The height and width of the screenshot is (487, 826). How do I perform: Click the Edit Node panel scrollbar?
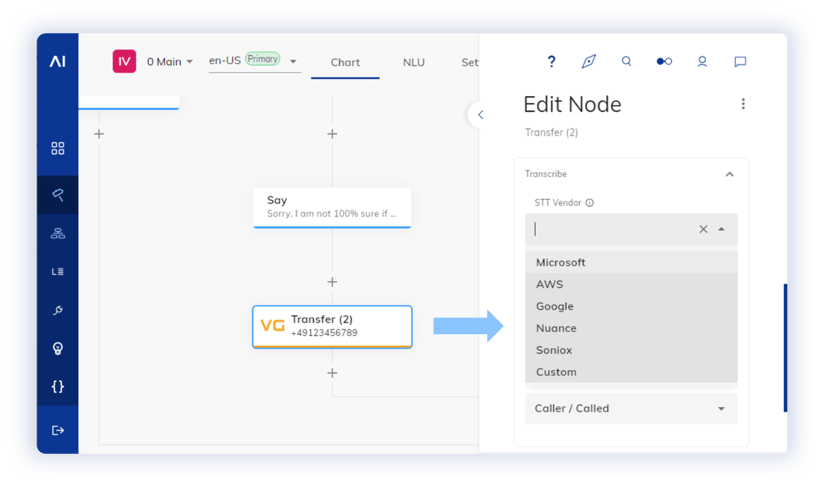coord(785,347)
